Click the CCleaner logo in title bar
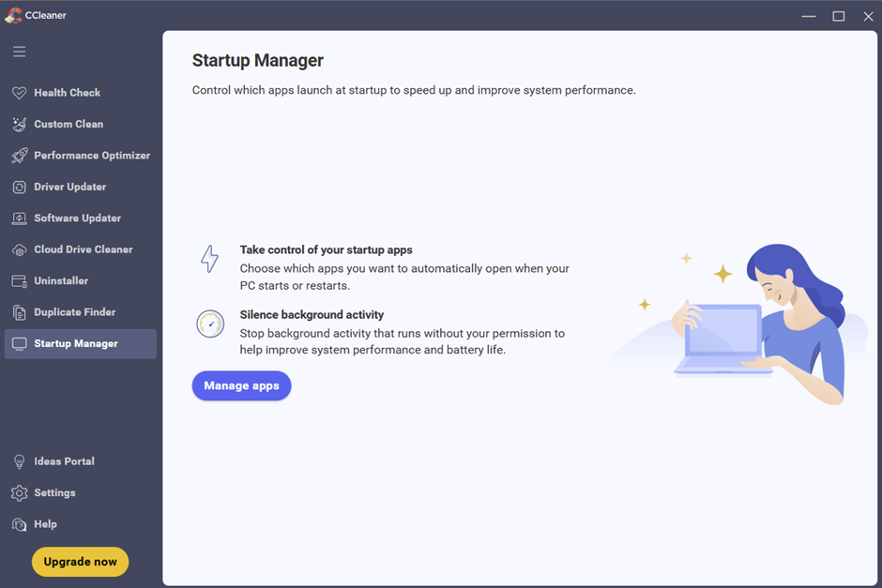Image resolution: width=882 pixels, height=588 pixels. click(13, 16)
